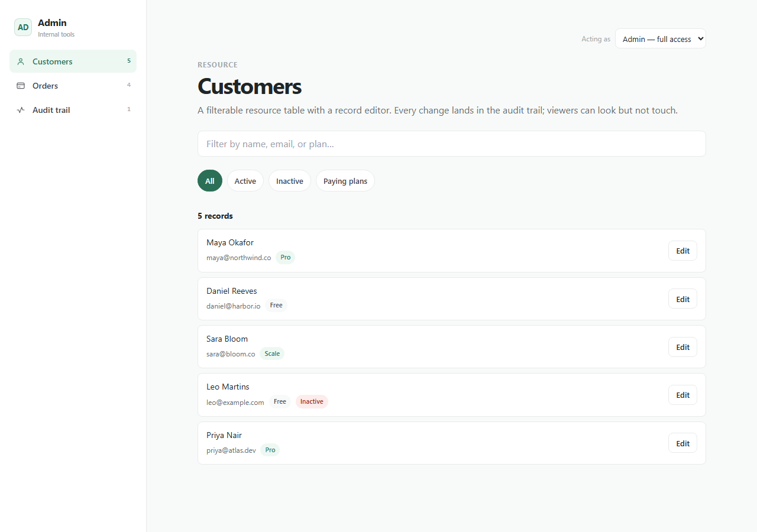Open the Acting as role dropdown

point(661,39)
